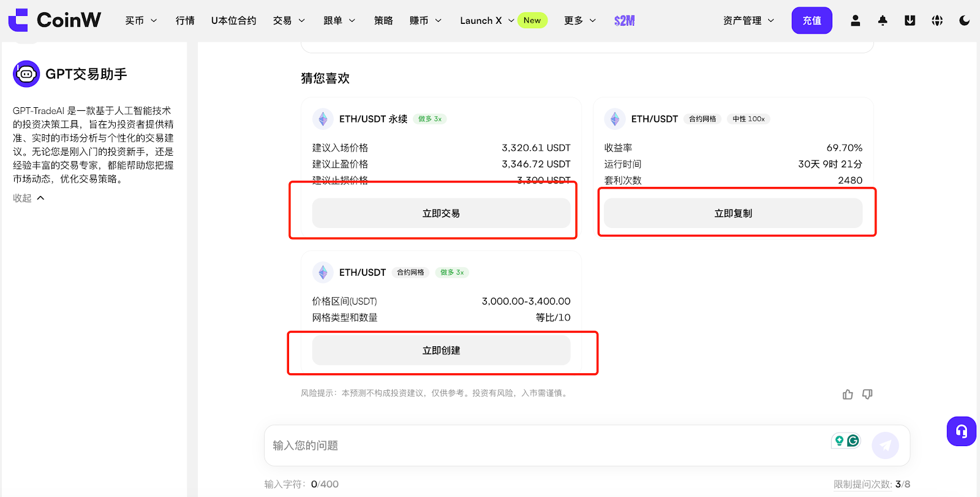Open the 行情 menu item

pyautogui.click(x=185, y=21)
